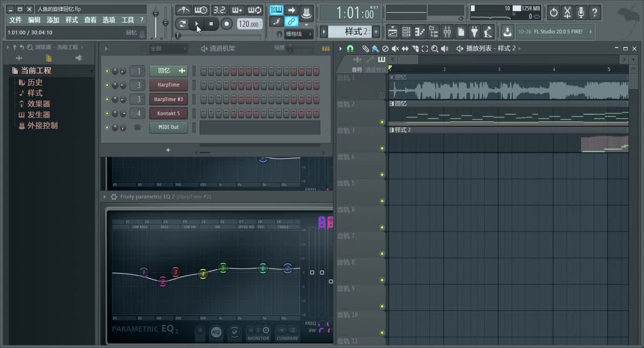
Task: Switch between pattern and song mode
Action: tap(183, 24)
